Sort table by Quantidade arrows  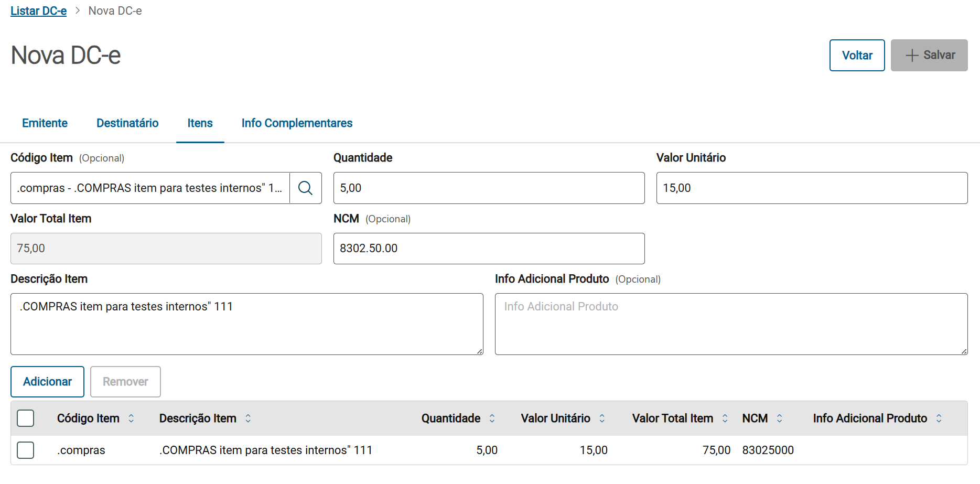coord(492,418)
